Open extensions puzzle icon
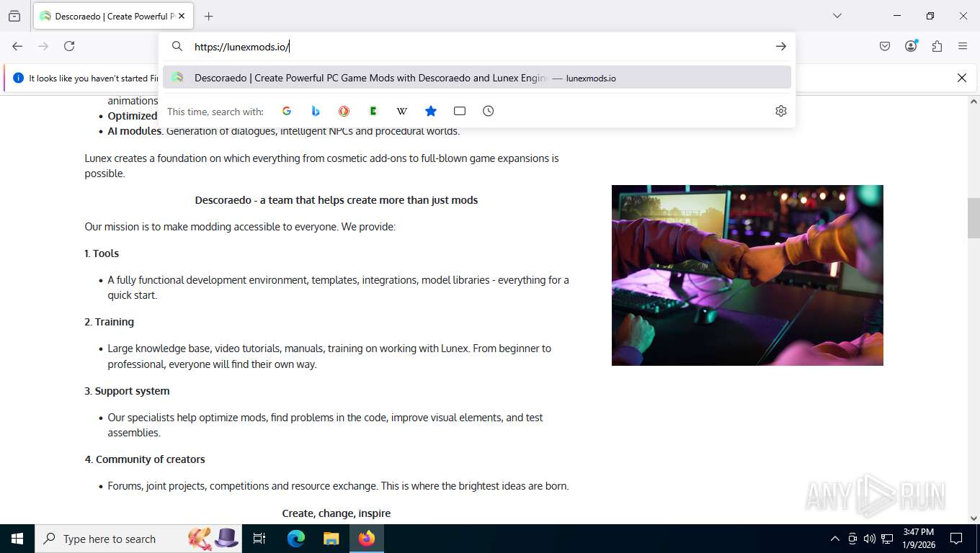The image size is (980, 553). tap(937, 46)
